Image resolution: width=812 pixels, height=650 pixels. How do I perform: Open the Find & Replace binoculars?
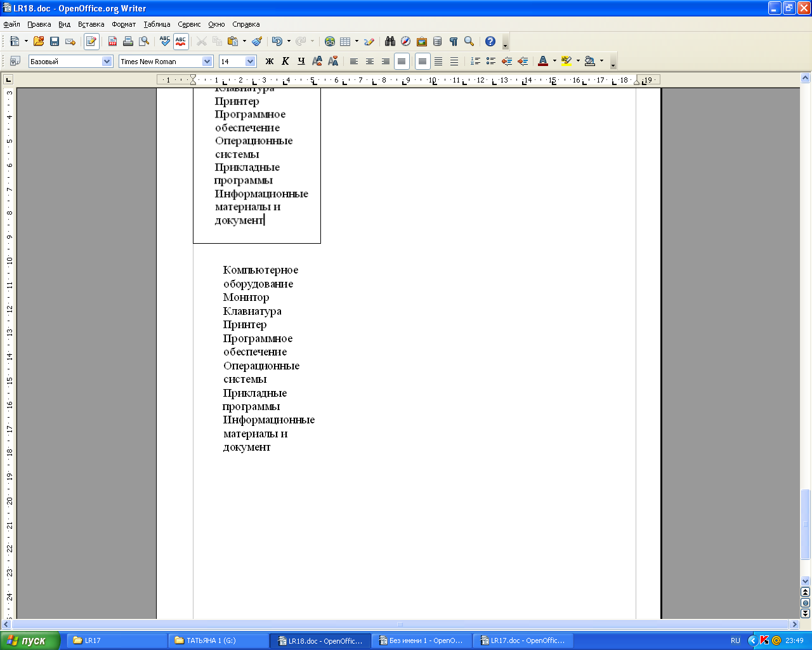coord(390,41)
